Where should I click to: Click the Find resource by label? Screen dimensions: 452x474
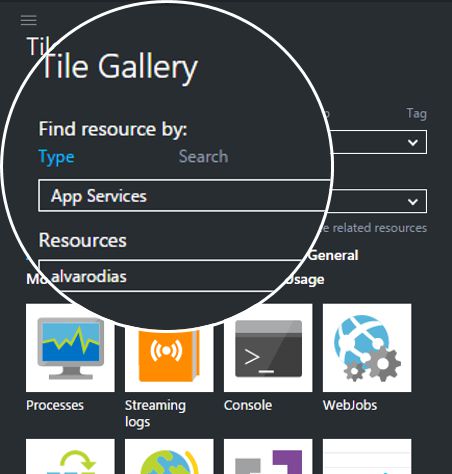pos(113,129)
